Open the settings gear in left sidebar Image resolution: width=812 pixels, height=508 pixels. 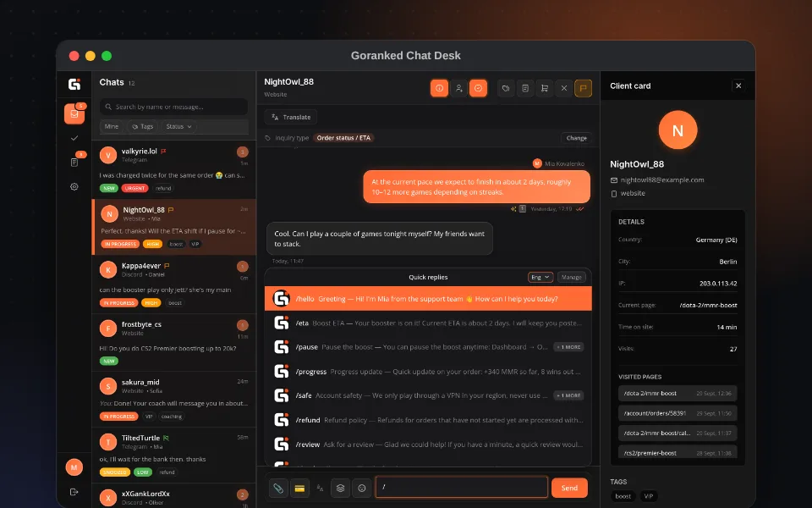coord(74,186)
